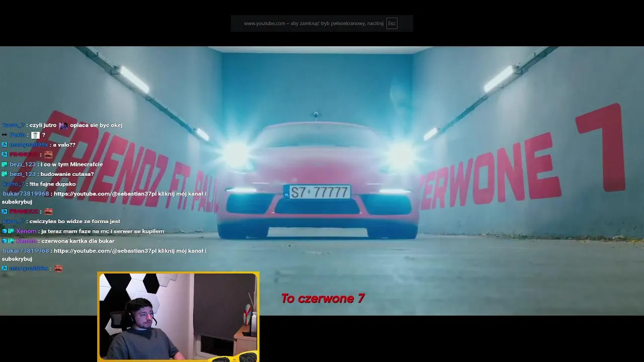Click martyna899x's emote in the last chat message
This screenshot has height=362, width=644.
(58, 268)
